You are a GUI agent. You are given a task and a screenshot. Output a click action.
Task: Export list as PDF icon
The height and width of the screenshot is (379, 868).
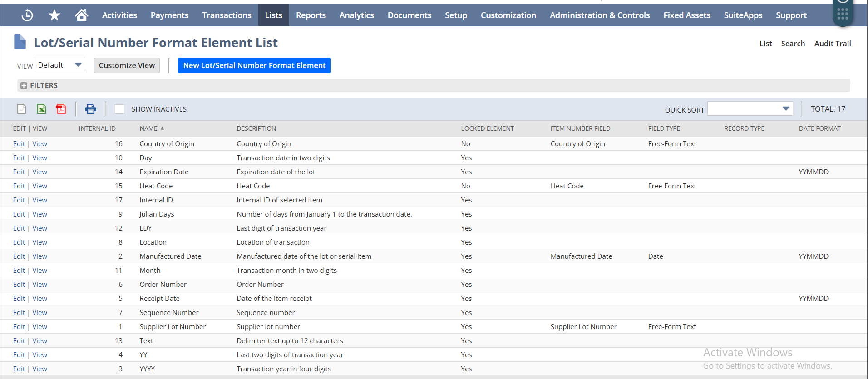point(61,109)
